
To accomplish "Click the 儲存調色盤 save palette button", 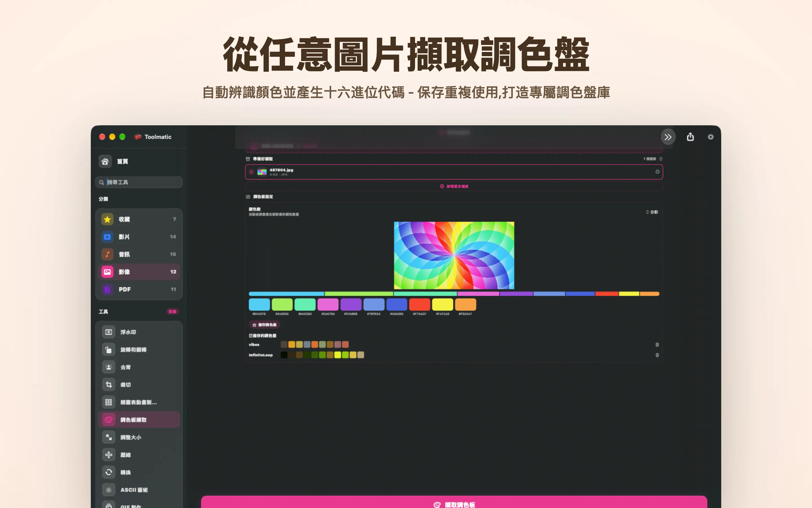I will pos(264,325).
